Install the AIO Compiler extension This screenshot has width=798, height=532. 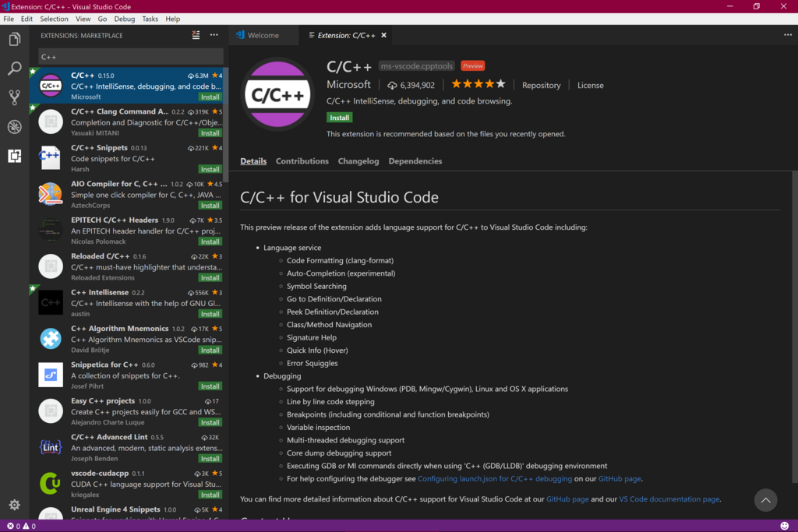pos(210,206)
